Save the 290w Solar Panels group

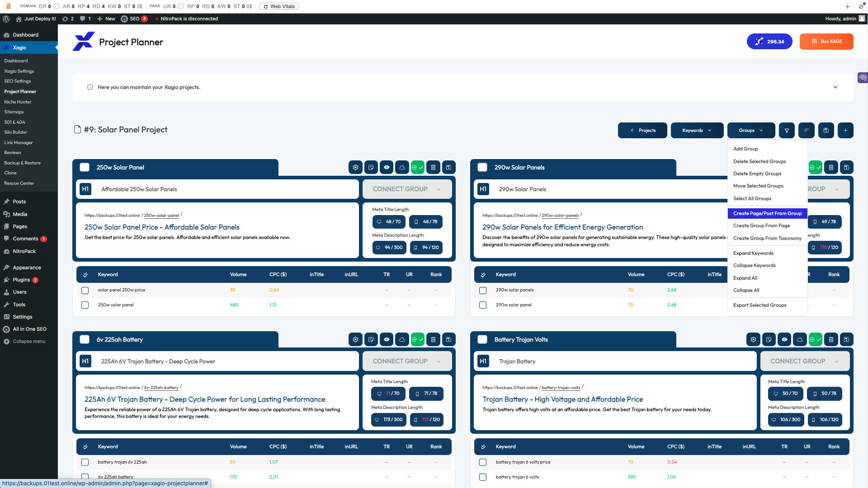point(846,168)
